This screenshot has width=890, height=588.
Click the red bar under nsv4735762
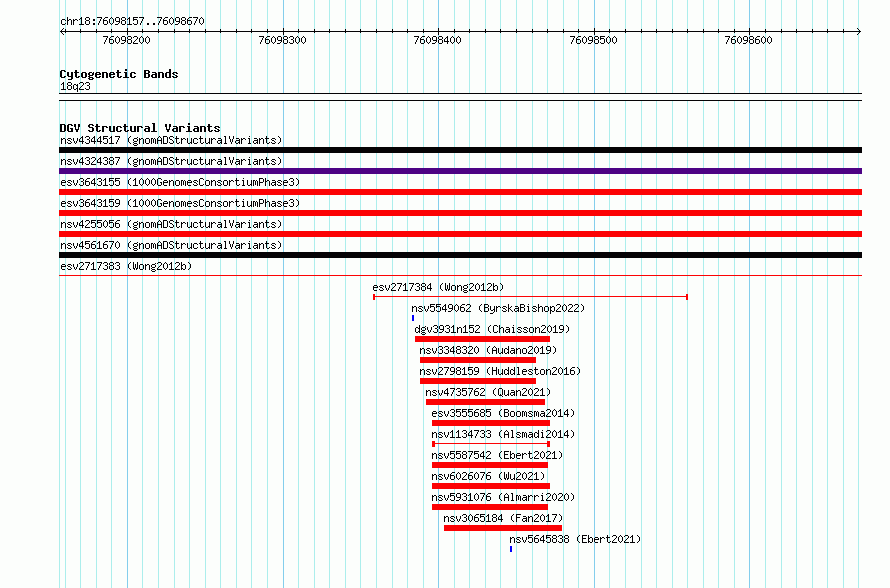pos(485,402)
